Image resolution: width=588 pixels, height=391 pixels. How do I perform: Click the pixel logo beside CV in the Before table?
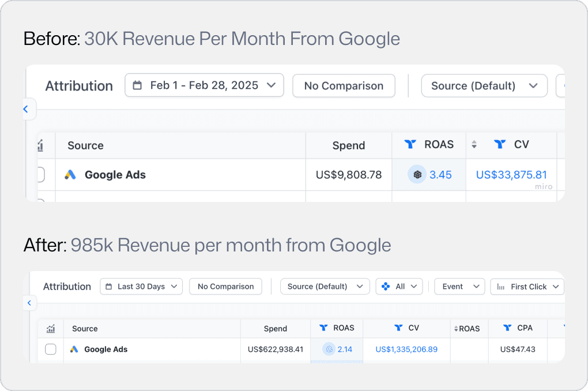pos(500,144)
